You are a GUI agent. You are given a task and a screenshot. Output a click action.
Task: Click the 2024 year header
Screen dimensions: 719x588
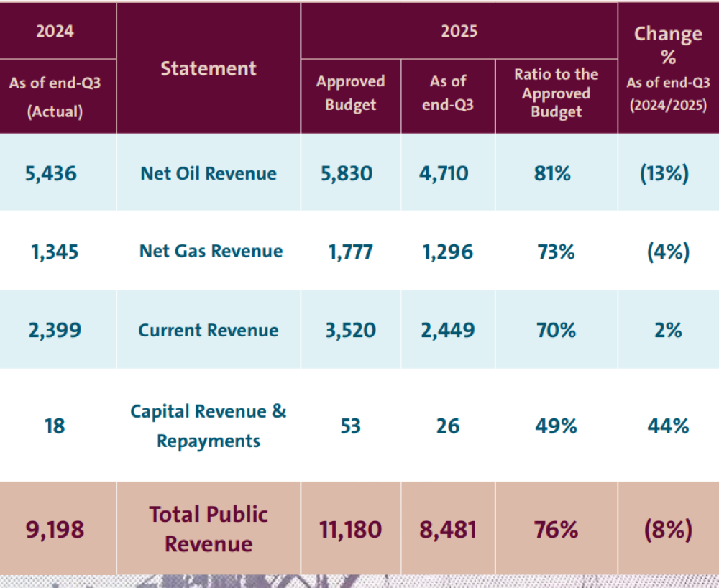click(x=55, y=31)
